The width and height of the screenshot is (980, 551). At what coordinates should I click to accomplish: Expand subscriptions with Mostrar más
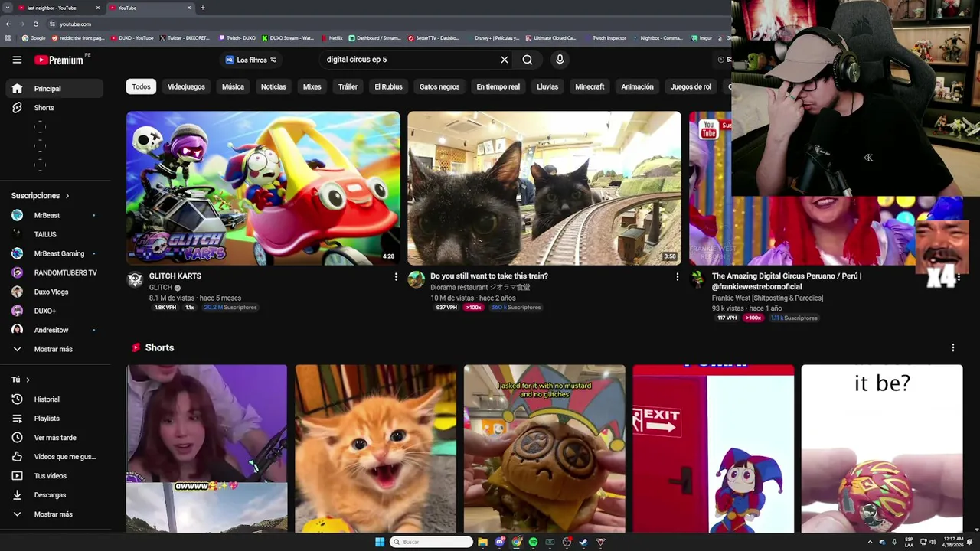coord(54,349)
